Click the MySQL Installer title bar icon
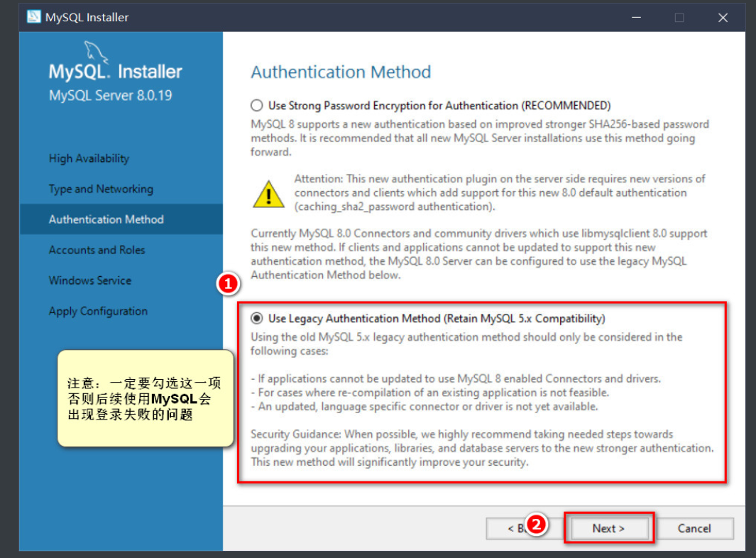 [34, 17]
